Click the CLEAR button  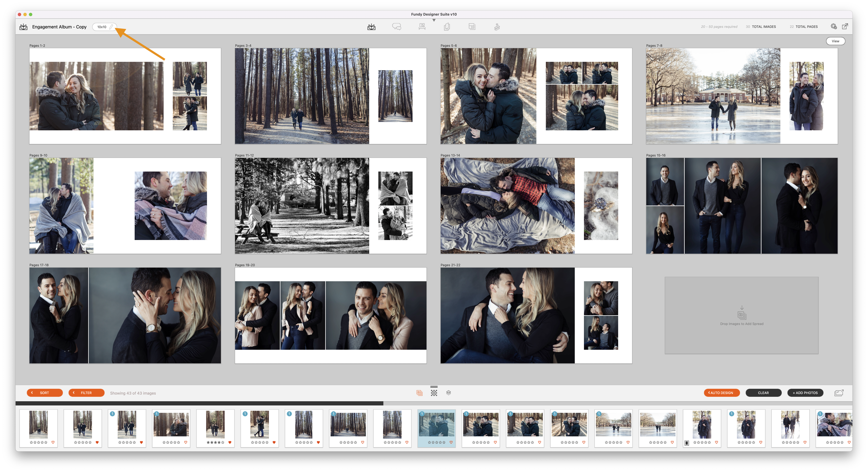click(763, 393)
